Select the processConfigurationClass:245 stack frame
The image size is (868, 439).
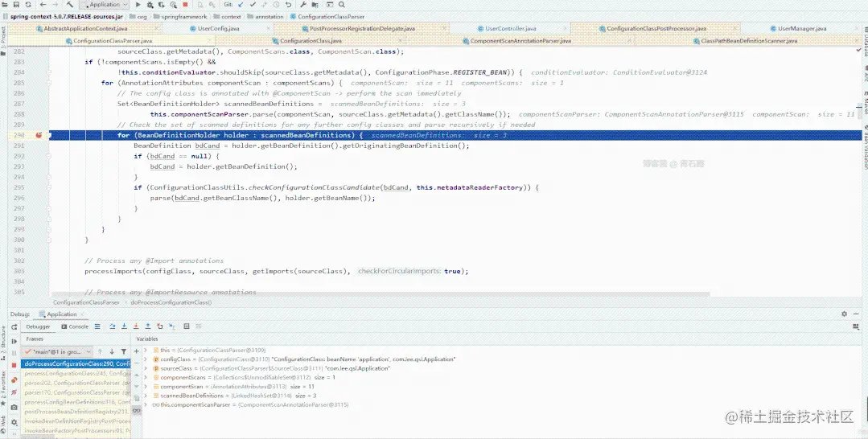76,374
